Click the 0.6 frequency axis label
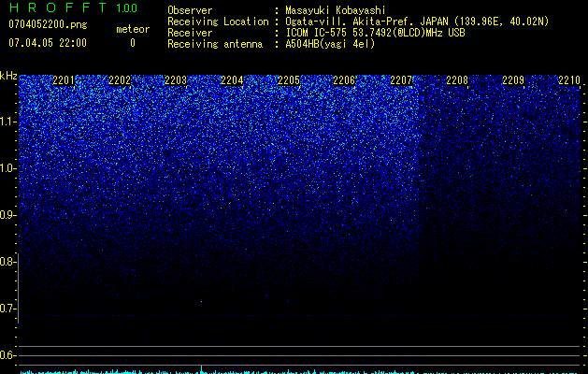Viewport: 588px width, 374px height. click(x=7, y=355)
